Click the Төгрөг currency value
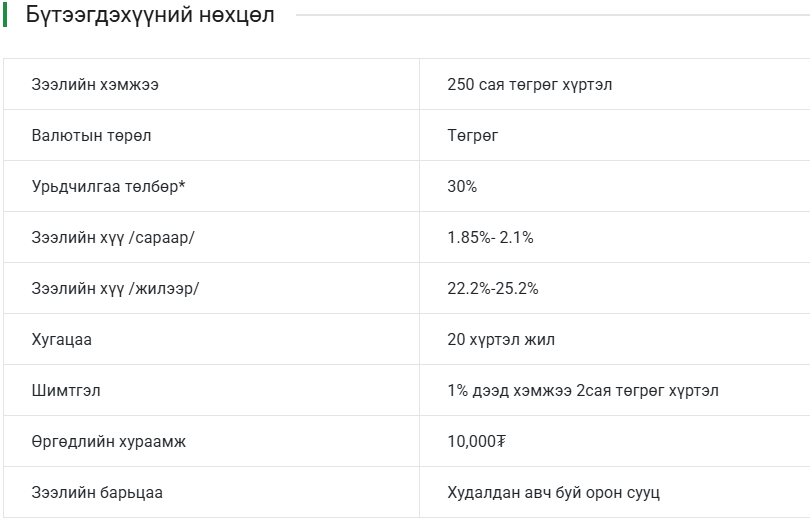This screenshot has height=518, width=810. [473, 135]
